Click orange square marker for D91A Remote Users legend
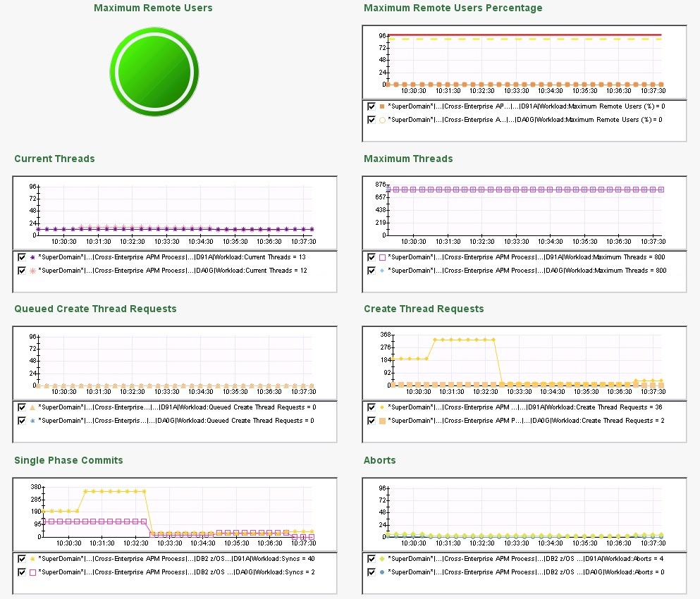700x599 pixels. [x=382, y=106]
